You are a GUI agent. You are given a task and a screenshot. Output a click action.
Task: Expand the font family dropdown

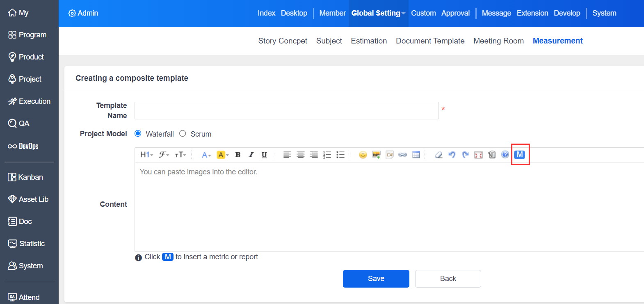(164, 155)
